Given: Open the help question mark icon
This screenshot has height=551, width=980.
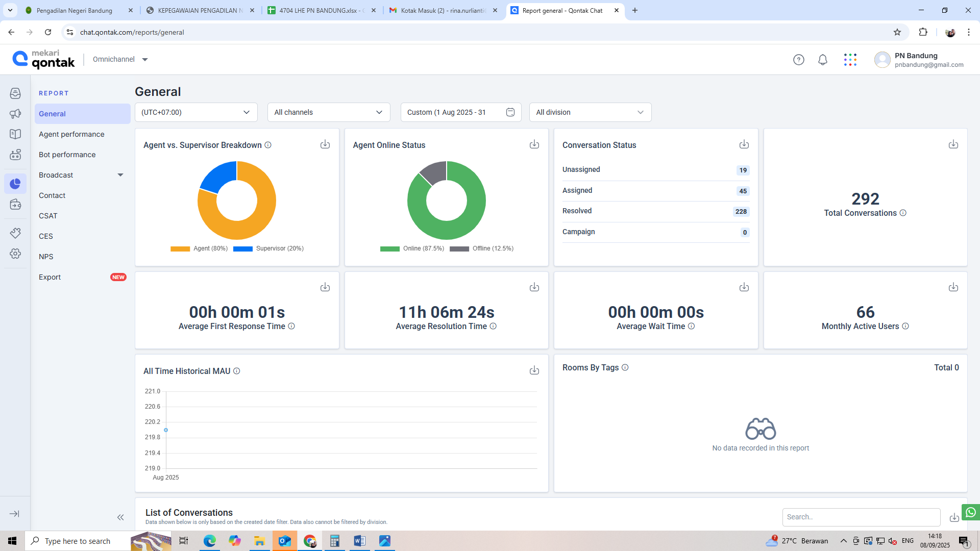Looking at the screenshot, I should (x=798, y=60).
